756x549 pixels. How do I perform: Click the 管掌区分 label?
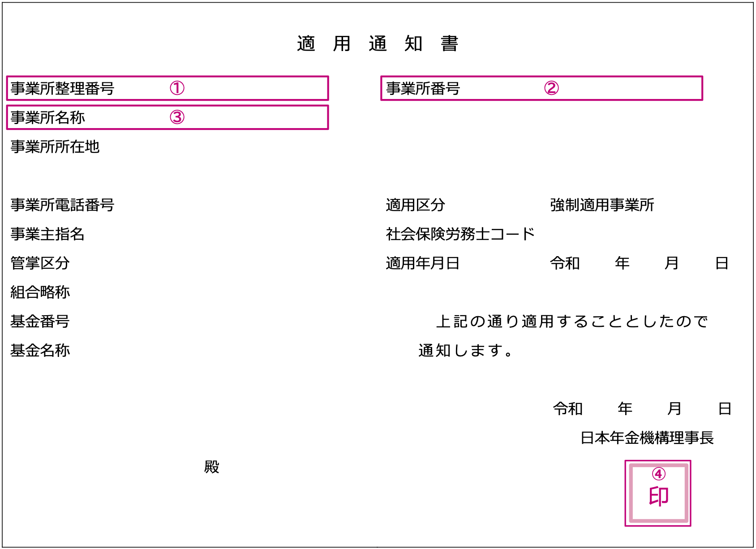click(x=40, y=263)
